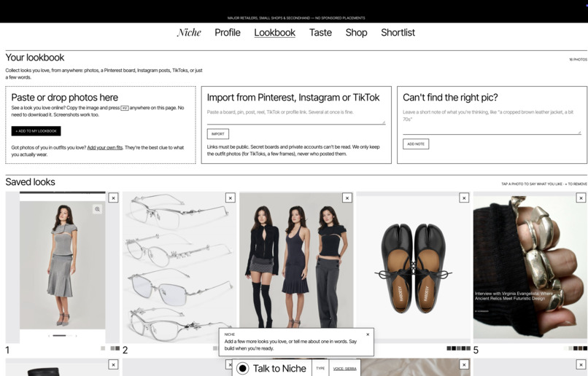Select the first dark swatch under look 4
The image size is (588, 376).
point(449,348)
